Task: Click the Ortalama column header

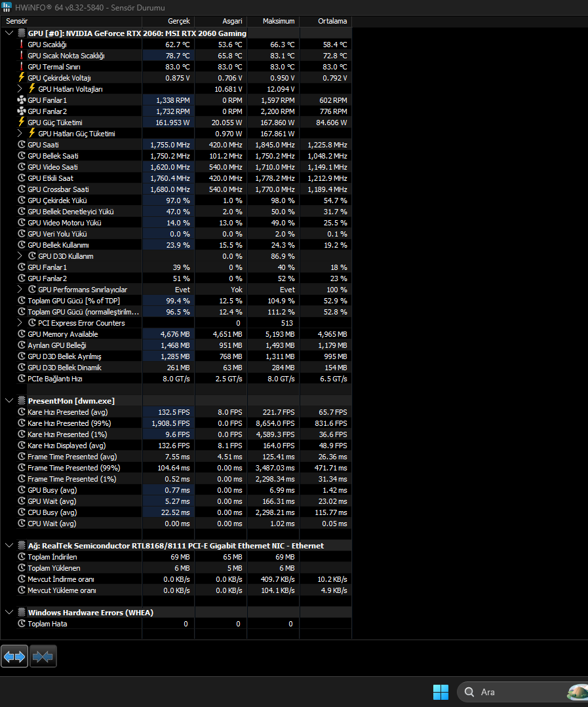Action: 326,21
